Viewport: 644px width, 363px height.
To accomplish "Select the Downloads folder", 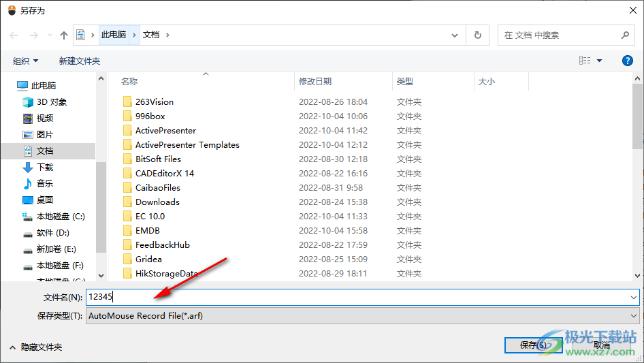I will click(x=157, y=202).
